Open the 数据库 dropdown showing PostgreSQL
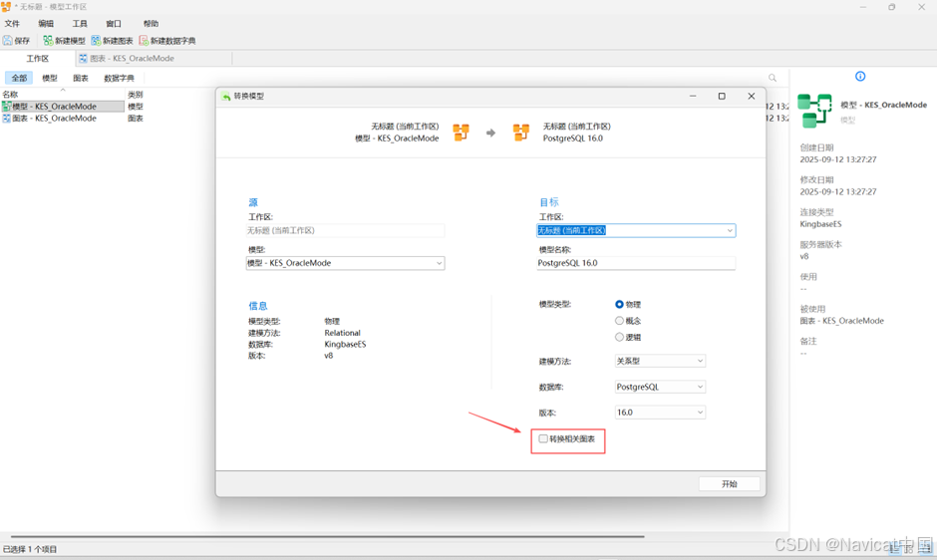Screen dimensions: 937x560 point(660,387)
